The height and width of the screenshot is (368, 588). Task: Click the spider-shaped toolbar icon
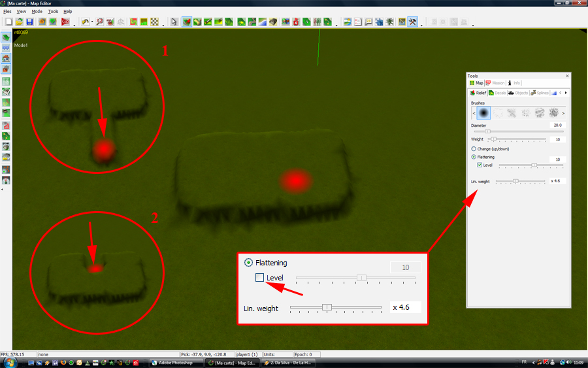[390, 22]
